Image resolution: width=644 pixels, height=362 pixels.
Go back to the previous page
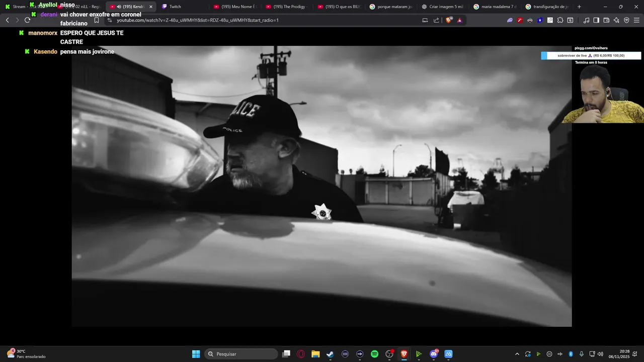[7, 20]
